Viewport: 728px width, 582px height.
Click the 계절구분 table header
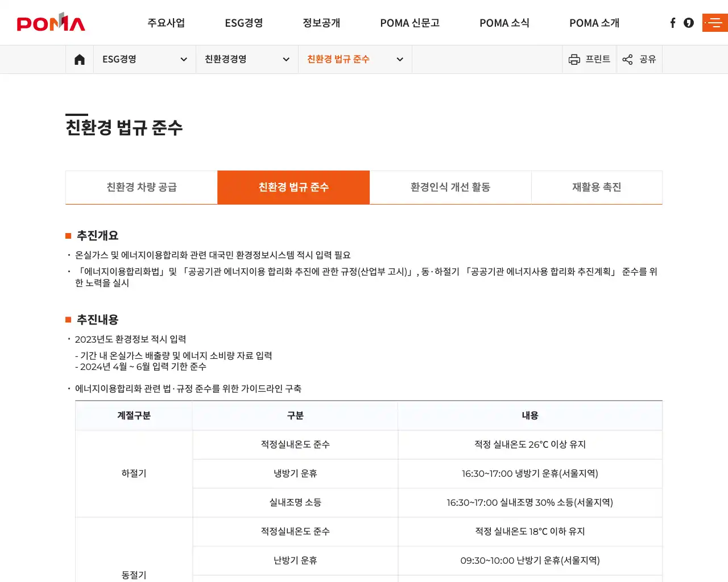coord(134,415)
